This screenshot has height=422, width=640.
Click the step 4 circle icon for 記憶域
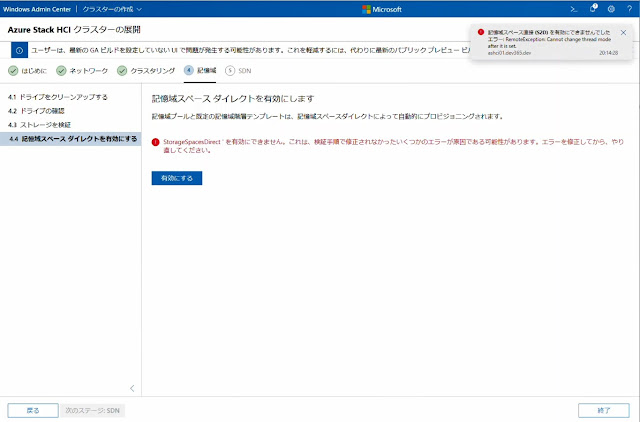click(189, 70)
